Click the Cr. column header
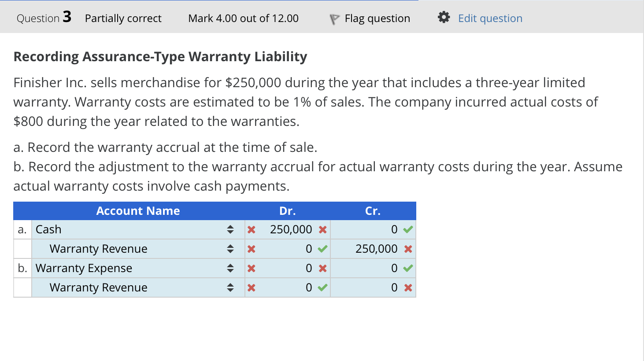Image resolution: width=644 pixels, height=361 pixels. [373, 211]
